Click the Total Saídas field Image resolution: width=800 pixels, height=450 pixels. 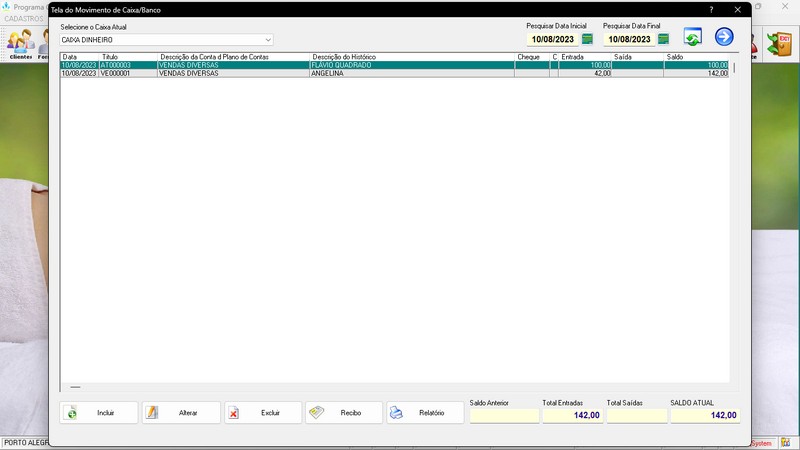tap(637, 415)
